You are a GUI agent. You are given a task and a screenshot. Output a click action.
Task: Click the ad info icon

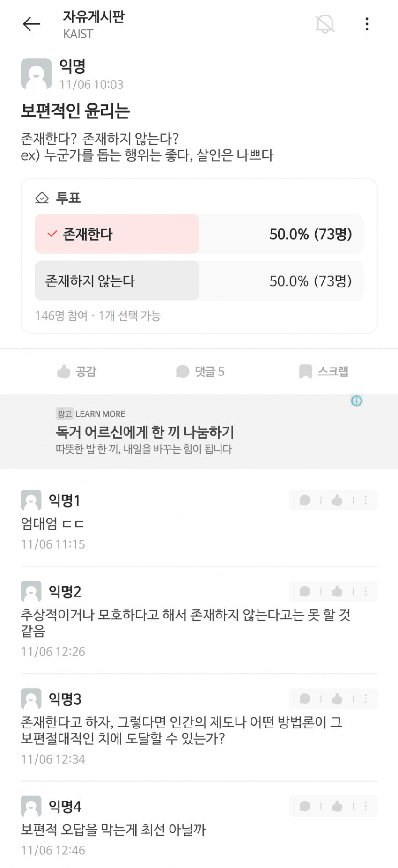click(357, 401)
